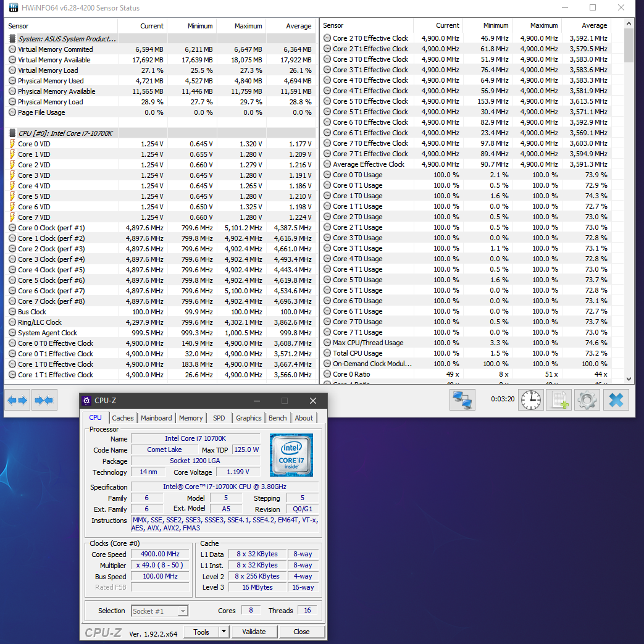Switch to the CPU tab in CPU-Z

click(x=95, y=417)
